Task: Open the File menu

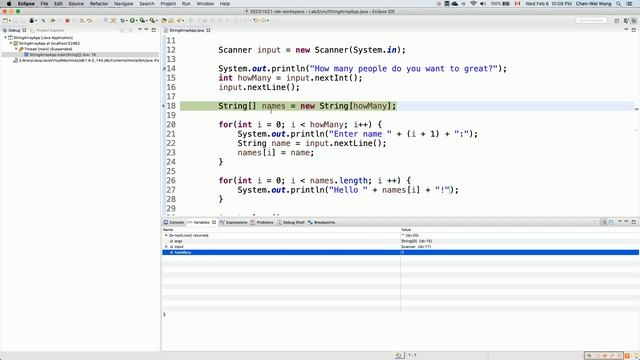Action: point(44,4)
